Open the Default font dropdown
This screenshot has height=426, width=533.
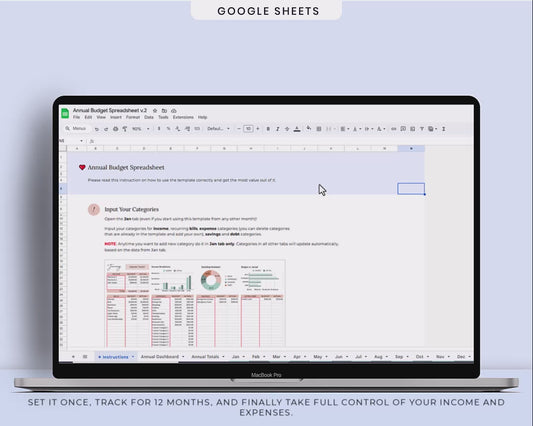(x=219, y=129)
